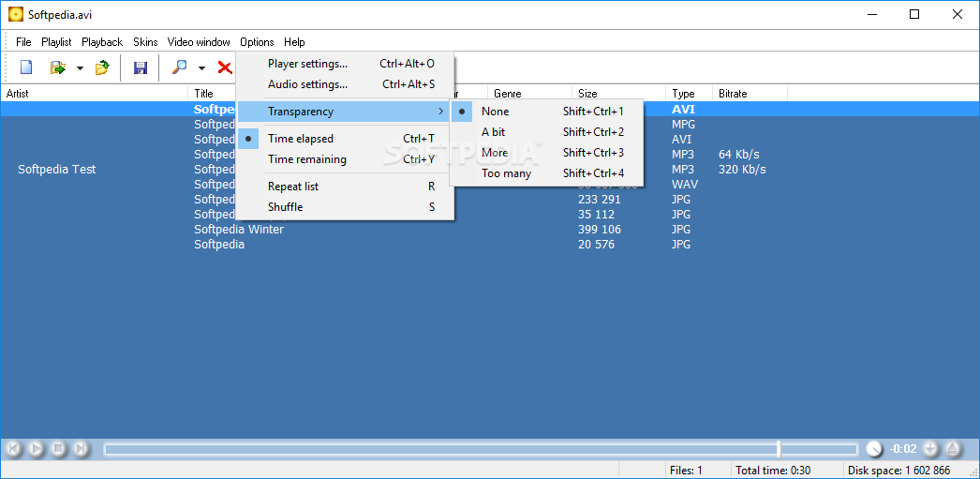980x479 pixels.
Task: Click the Softpedia Test artist entry
Action: 57,170
